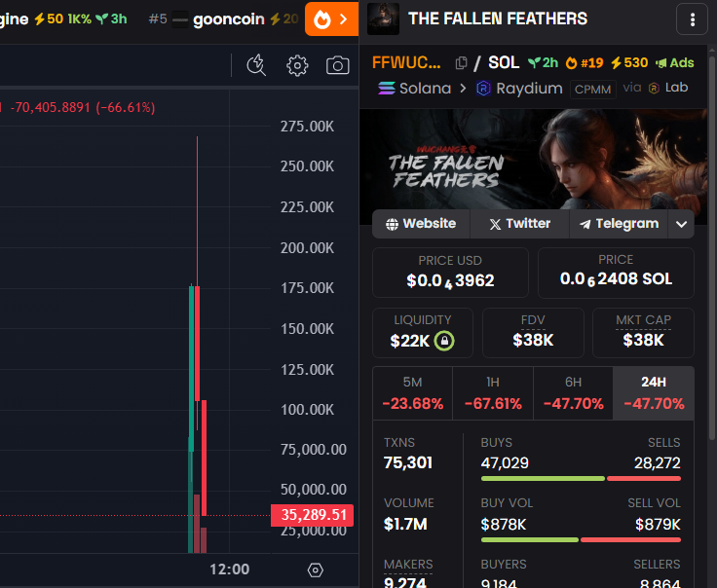
Task: Click the BUY VOL $878K value
Action: pyautogui.click(x=504, y=525)
